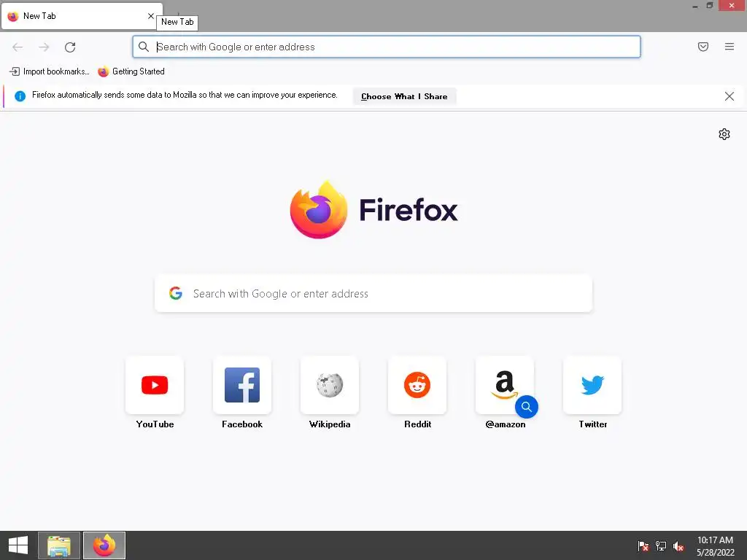The height and width of the screenshot is (560, 747).
Task: Open the @amazon search shortcut tile
Action: point(505,385)
